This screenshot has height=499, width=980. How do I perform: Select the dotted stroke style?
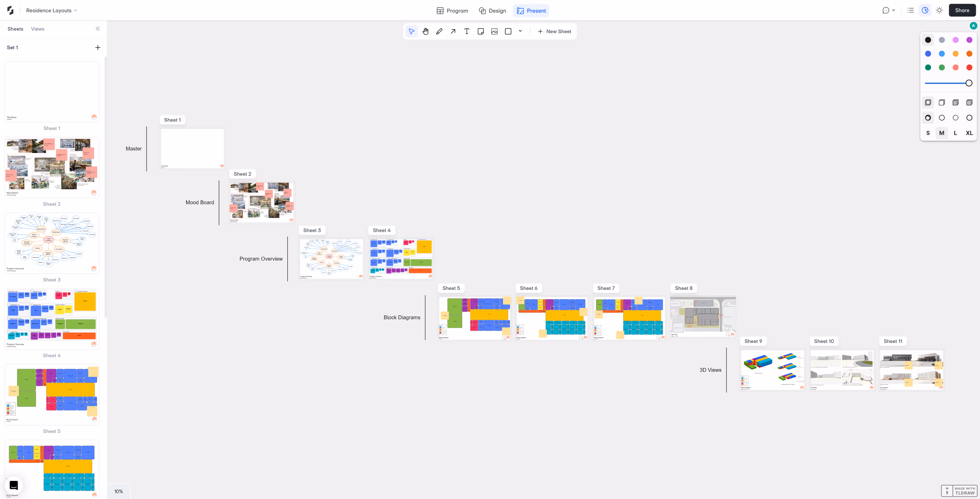click(955, 118)
